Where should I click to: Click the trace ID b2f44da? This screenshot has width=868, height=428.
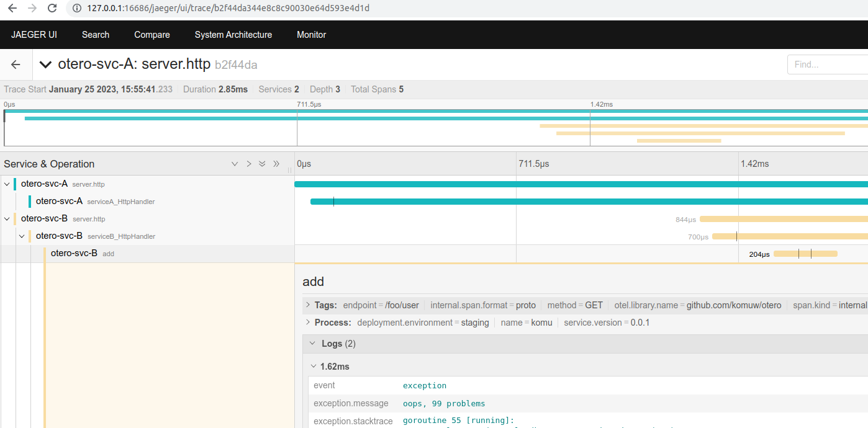(x=236, y=65)
